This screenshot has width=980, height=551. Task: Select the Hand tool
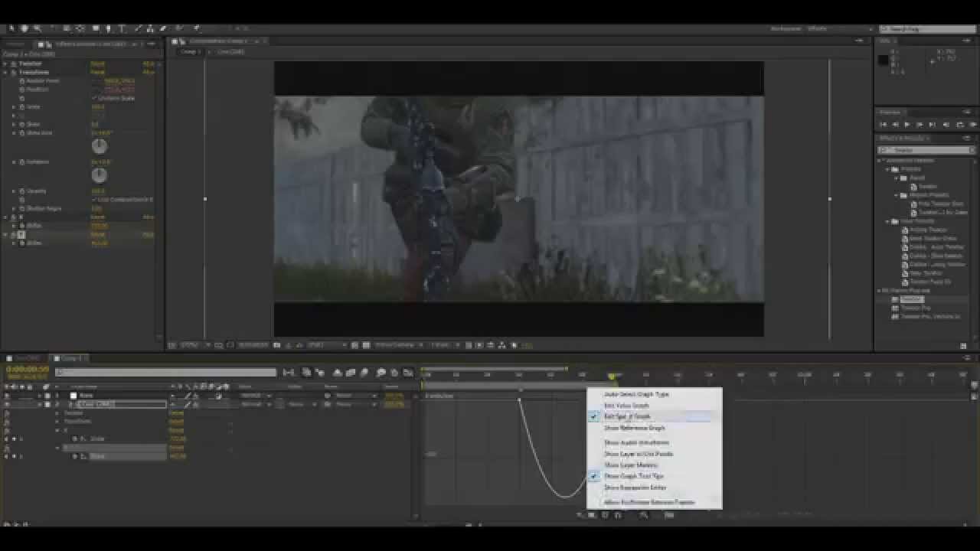(24, 28)
